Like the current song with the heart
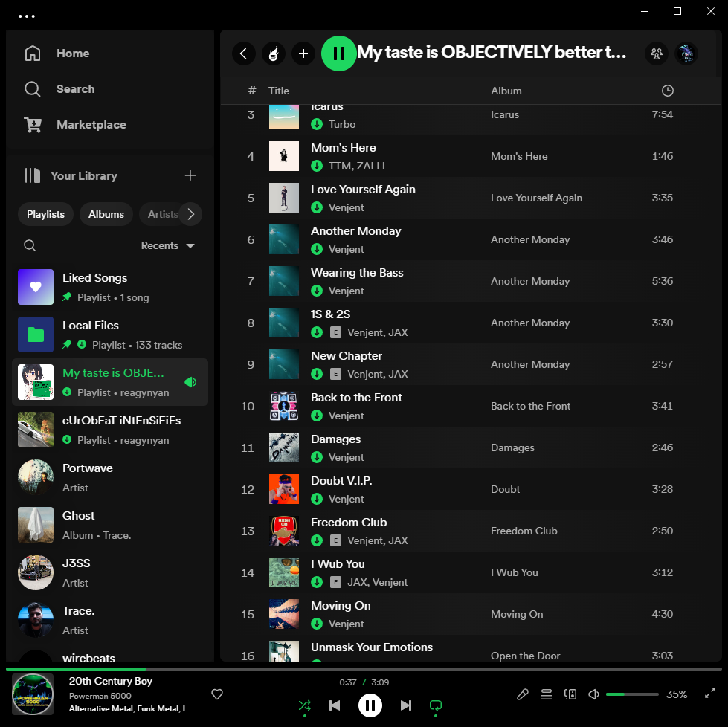728x727 pixels. (217, 694)
